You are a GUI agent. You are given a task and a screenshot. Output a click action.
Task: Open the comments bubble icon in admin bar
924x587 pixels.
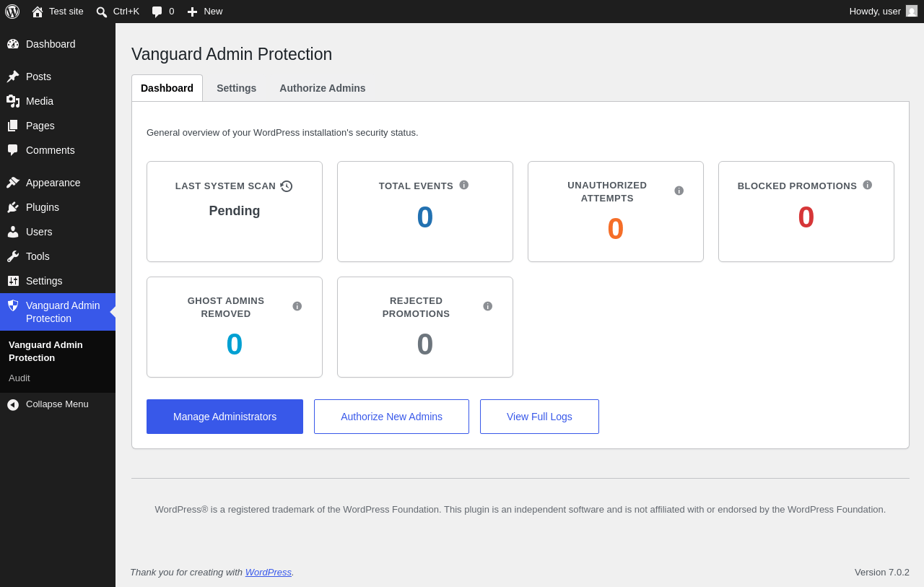pyautogui.click(x=157, y=12)
